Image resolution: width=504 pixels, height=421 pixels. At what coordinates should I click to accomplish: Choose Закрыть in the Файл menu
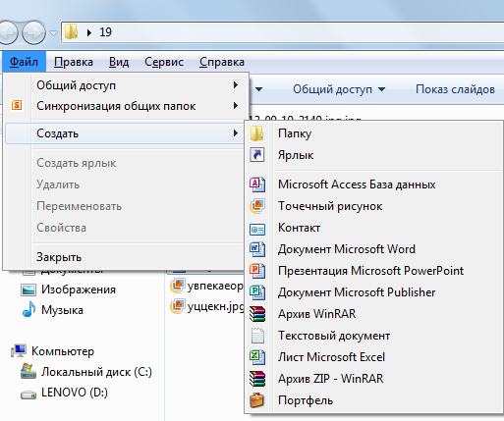point(59,257)
